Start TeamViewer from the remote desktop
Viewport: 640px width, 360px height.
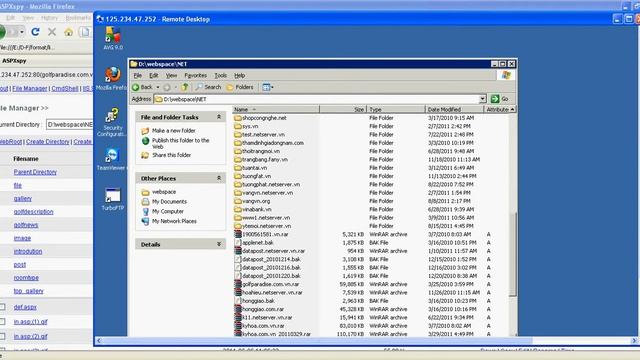(111, 159)
